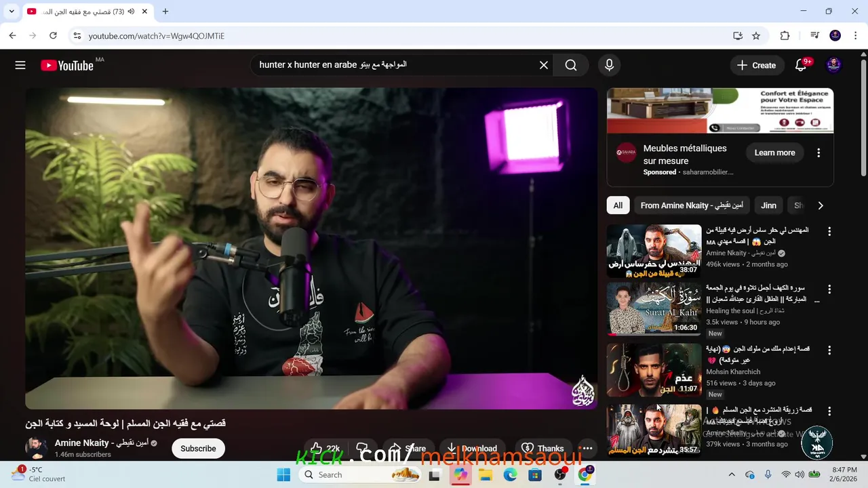868x488 pixels.
Task: Open options for the 496k views video
Action: [829, 231]
